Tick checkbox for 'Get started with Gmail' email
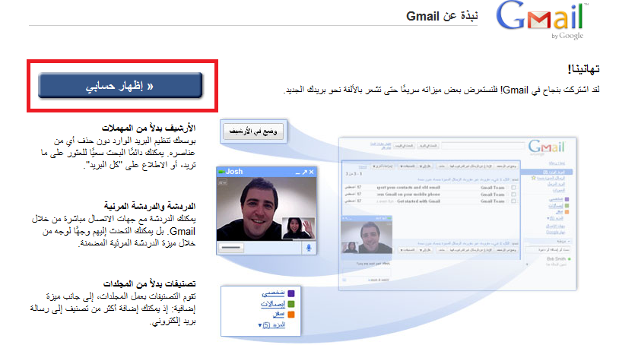The width and height of the screenshot is (619, 364). [x=513, y=201]
